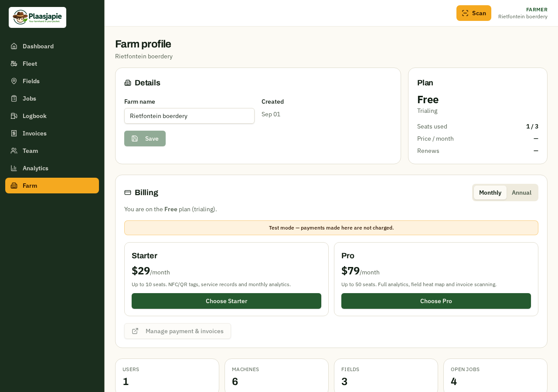Click the Jobs clipboard icon

click(x=14, y=98)
